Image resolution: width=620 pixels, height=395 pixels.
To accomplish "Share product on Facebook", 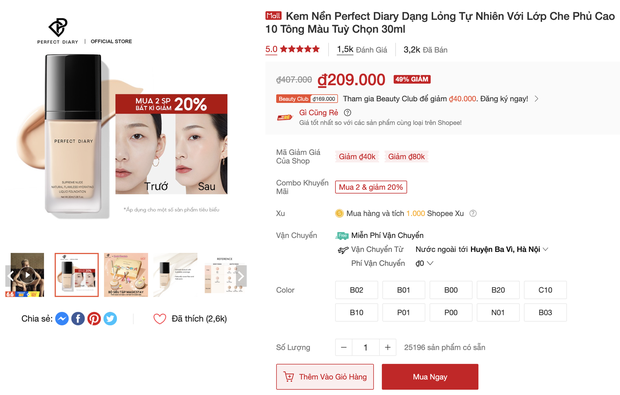I will (x=78, y=319).
